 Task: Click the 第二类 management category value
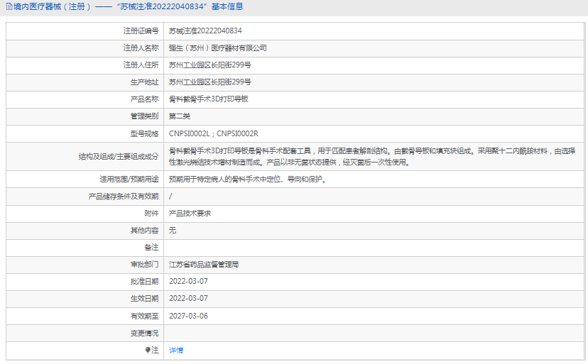coord(179,116)
